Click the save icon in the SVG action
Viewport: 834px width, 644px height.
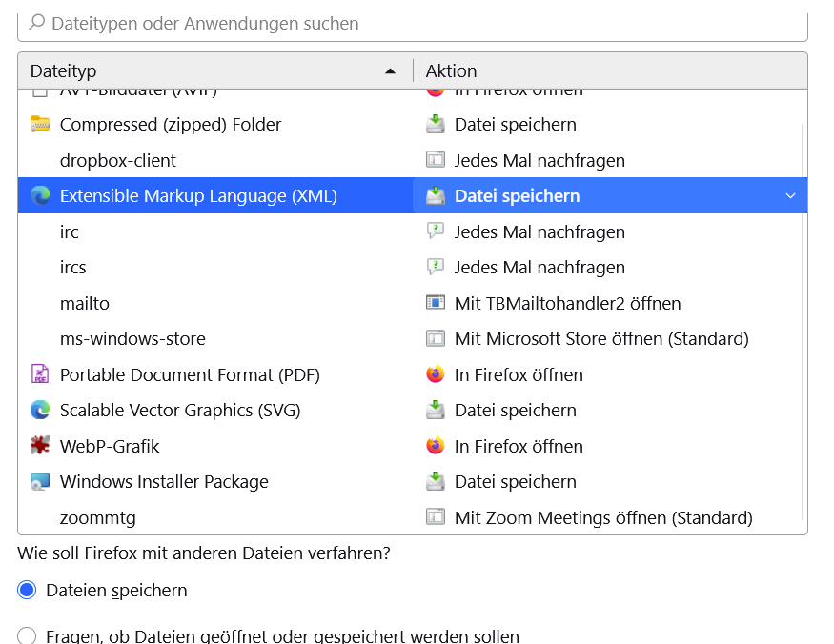(x=436, y=411)
